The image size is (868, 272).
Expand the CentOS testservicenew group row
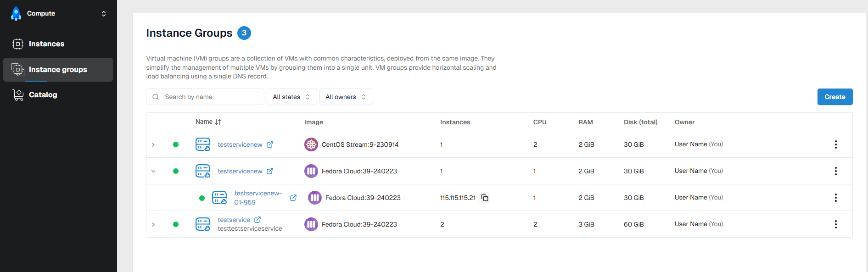(153, 144)
